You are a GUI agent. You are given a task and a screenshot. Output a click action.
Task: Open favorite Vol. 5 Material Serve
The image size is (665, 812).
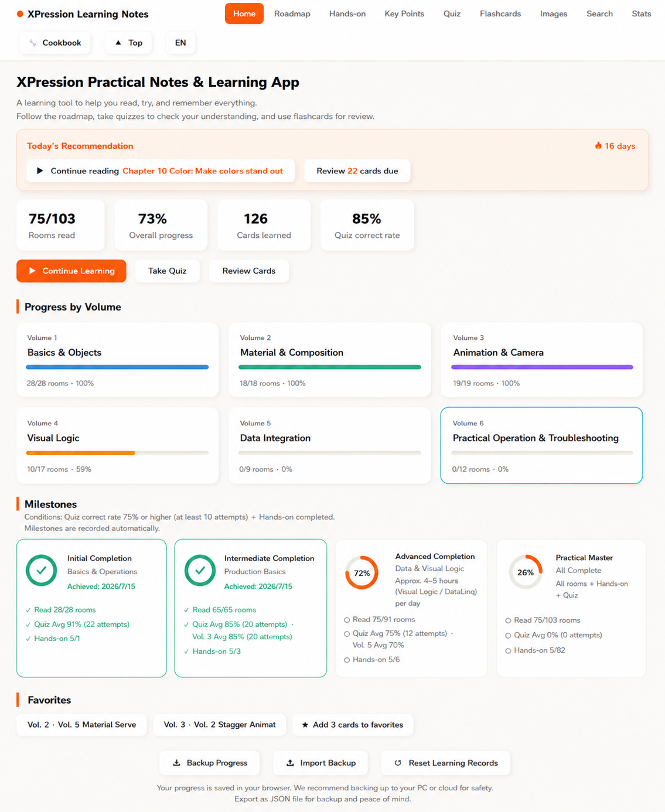click(81, 725)
